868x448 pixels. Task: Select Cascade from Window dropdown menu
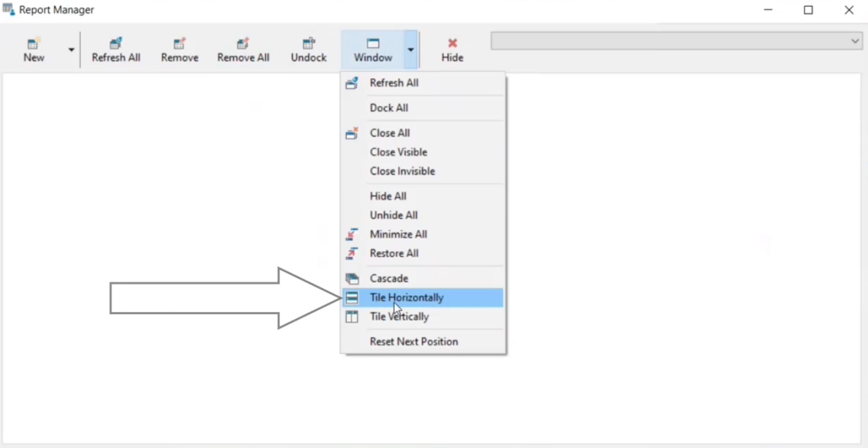point(389,278)
